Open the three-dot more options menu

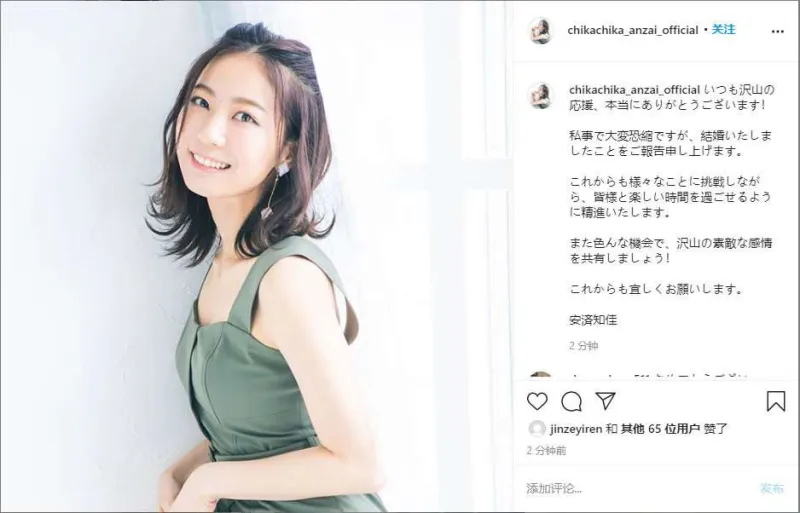tap(778, 31)
